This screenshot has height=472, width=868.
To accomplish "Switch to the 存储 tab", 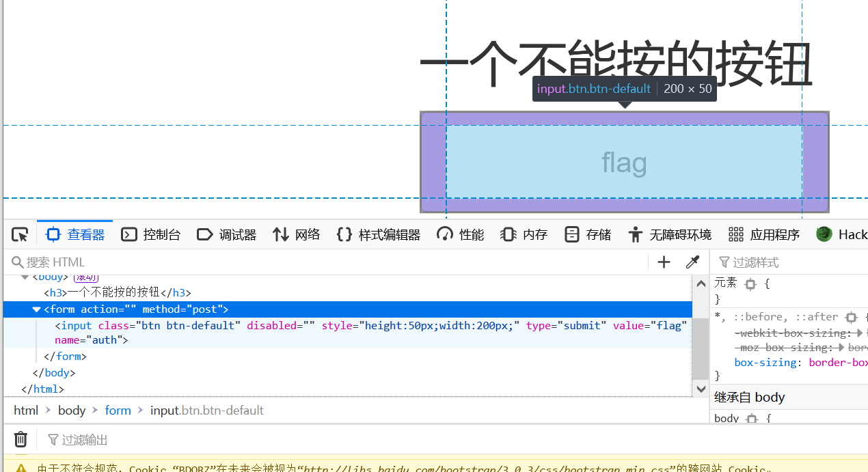I will pos(586,234).
